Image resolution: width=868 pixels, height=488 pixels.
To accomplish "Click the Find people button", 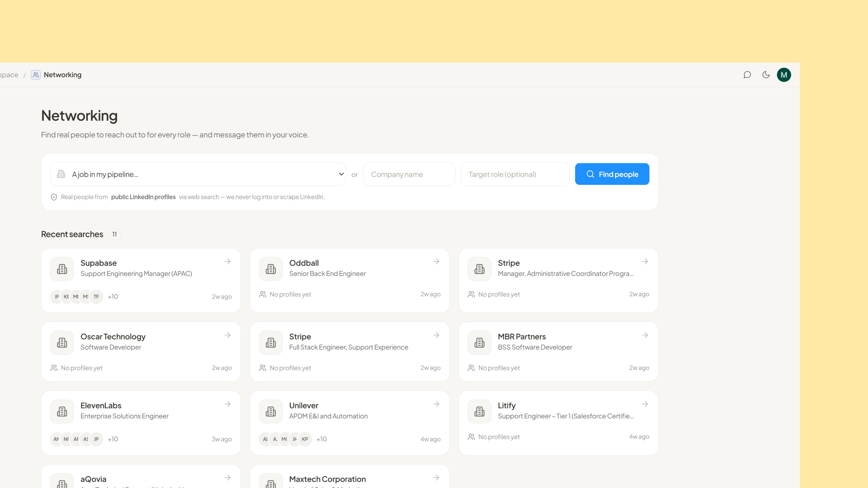I will point(612,174).
